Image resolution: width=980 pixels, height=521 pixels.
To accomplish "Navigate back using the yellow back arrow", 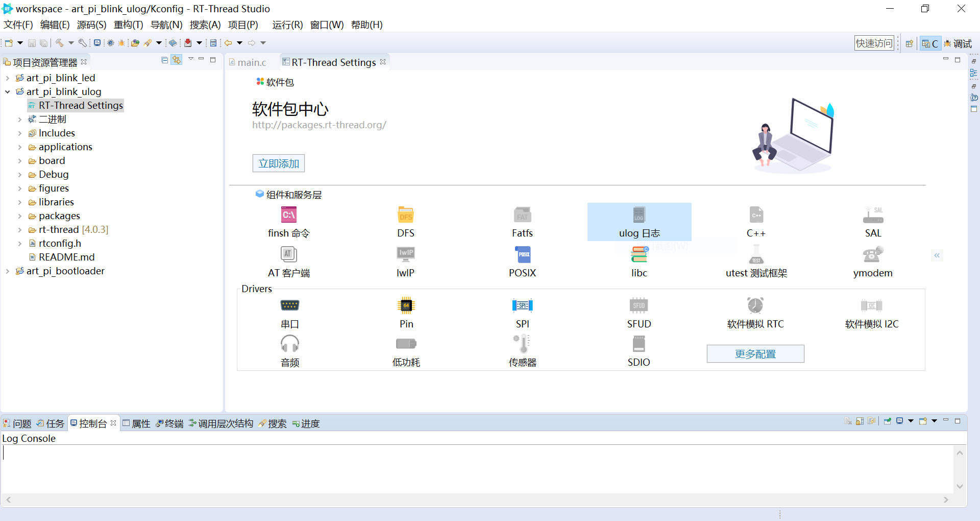I will coord(228,43).
